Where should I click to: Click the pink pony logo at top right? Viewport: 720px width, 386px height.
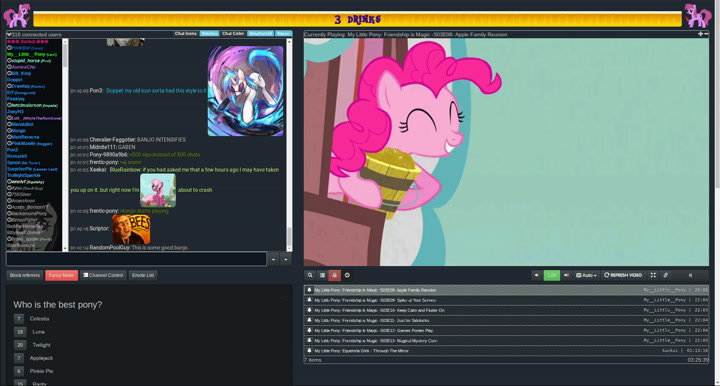pyautogui.click(x=698, y=16)
